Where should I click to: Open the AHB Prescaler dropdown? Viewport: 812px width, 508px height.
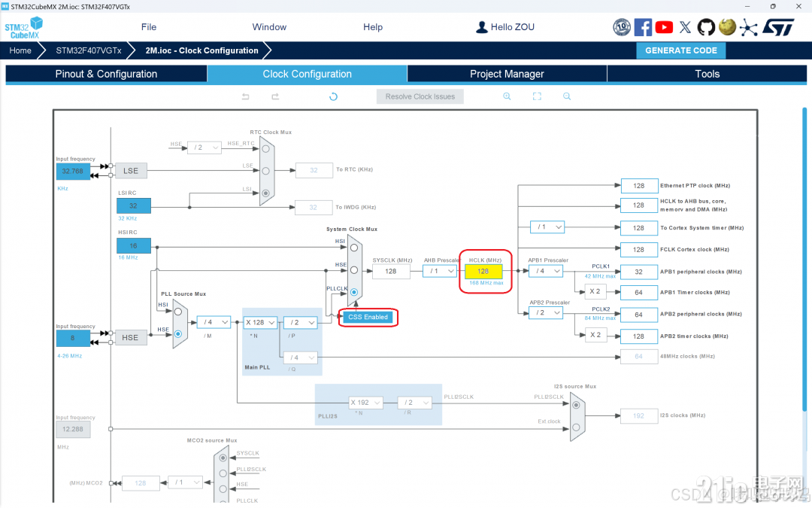pyautogui.click(x=440, y=271)
